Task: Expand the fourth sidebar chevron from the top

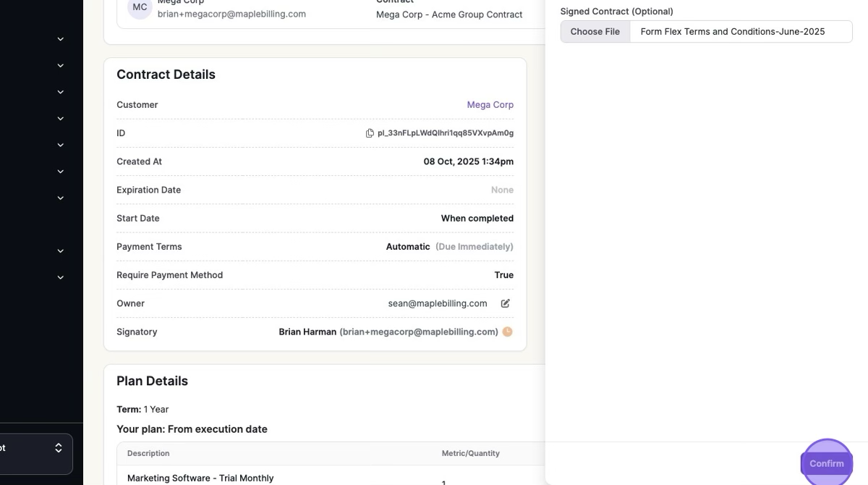Action: coord(61,119)
